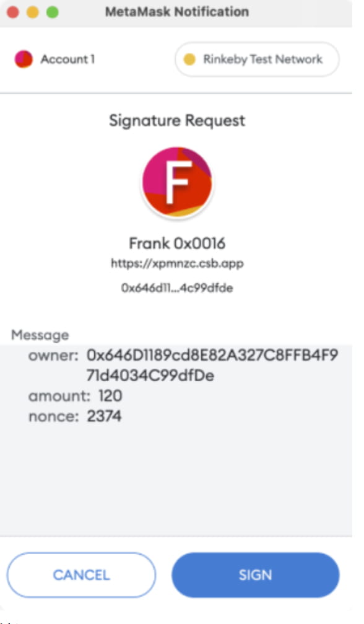Select the Account 1 label
The image size is (364, 624).
pos(67,59)
